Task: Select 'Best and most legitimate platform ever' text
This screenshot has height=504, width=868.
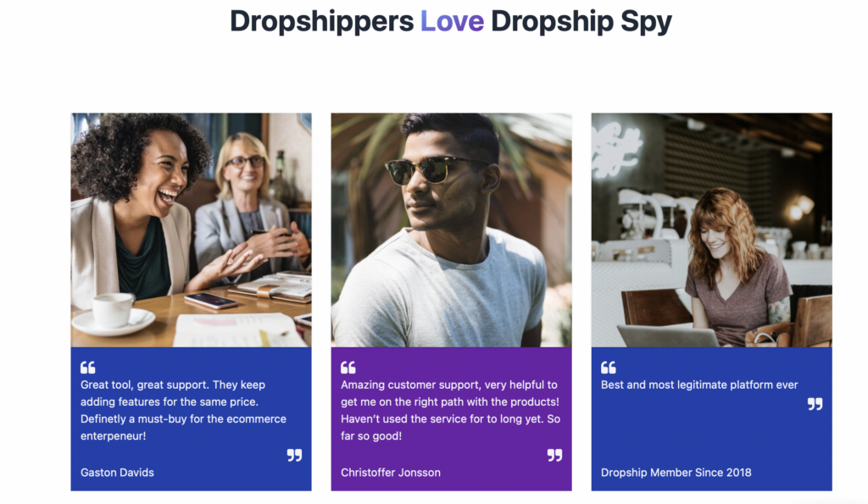Action: (x=699, y=385)
